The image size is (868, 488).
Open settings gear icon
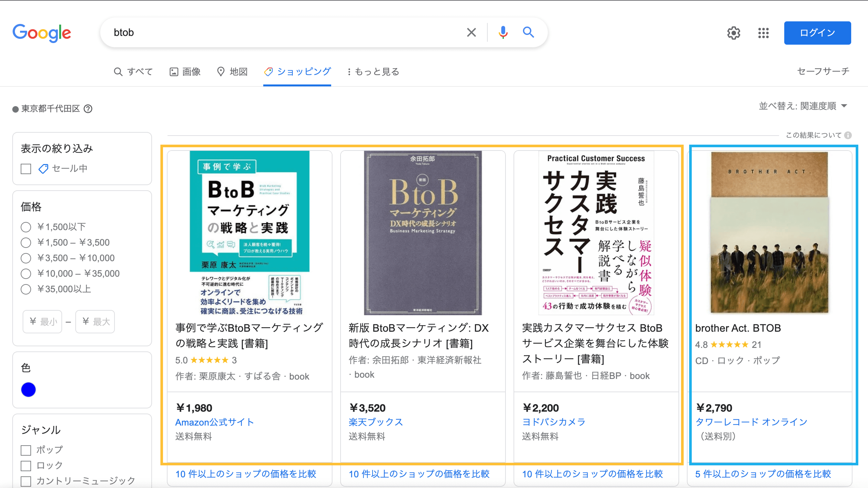734,33
